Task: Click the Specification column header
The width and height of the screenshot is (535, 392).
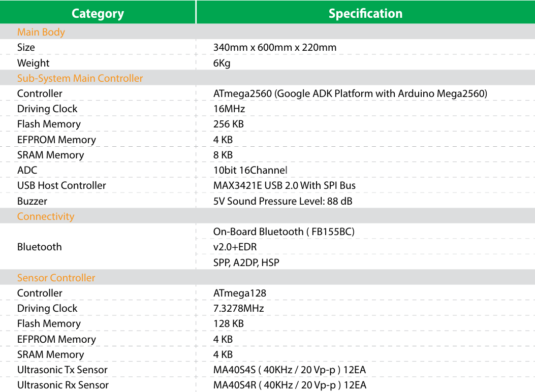Action: [x=365, y=13]
